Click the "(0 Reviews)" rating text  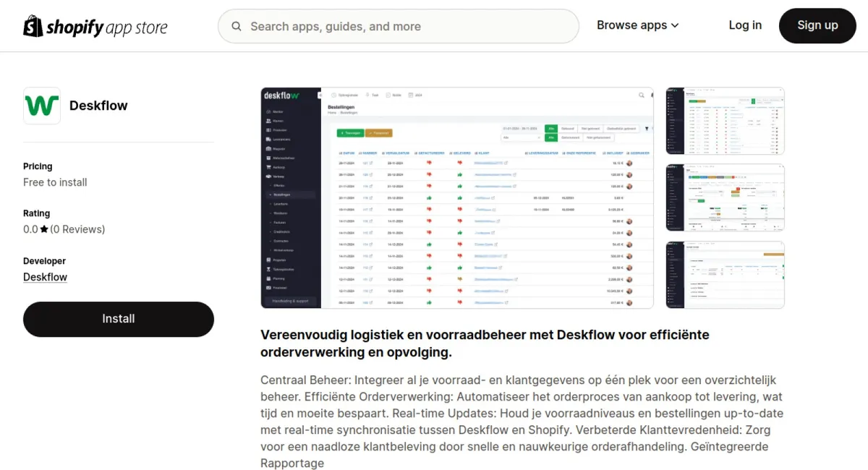(x=77, y=229)
